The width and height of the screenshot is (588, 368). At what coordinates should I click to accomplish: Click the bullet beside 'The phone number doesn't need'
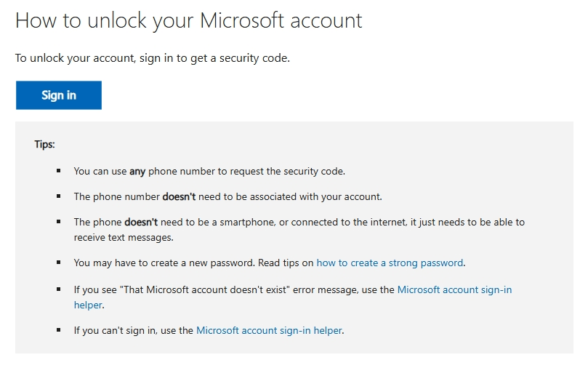tap(58, 196)
